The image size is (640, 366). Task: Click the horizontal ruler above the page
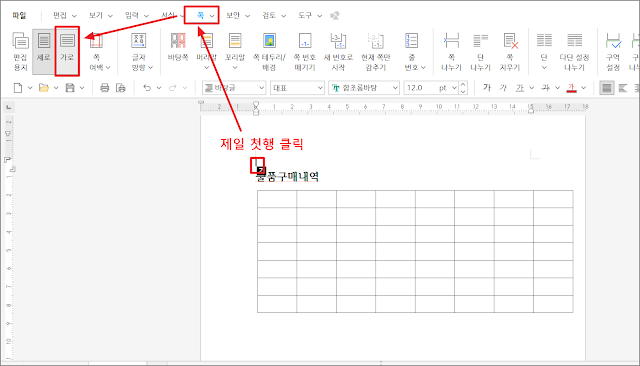click(x=393, y=107)
